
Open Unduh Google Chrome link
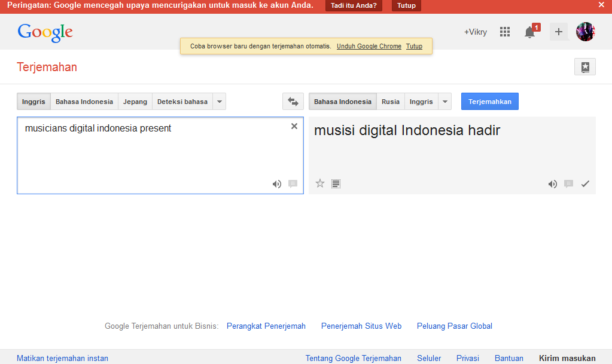[369, 46]
